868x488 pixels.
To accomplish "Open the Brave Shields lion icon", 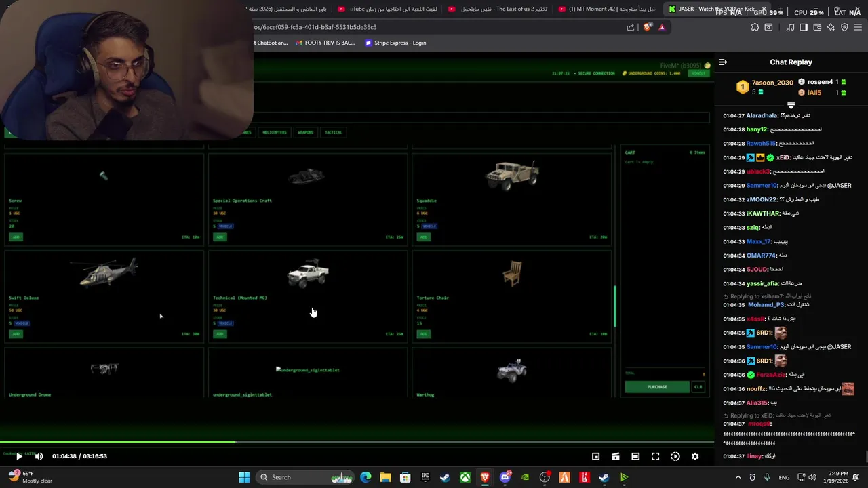I will pyautogui.click(x=647, y=27).
